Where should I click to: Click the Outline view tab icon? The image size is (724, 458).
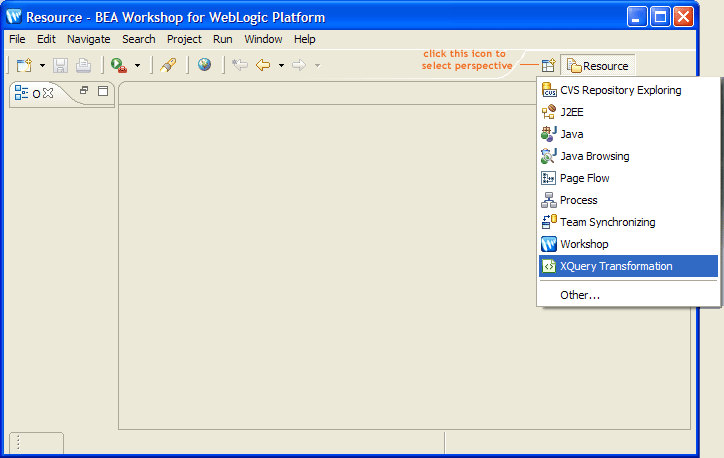pyautogui.click(x=21, y=92)
